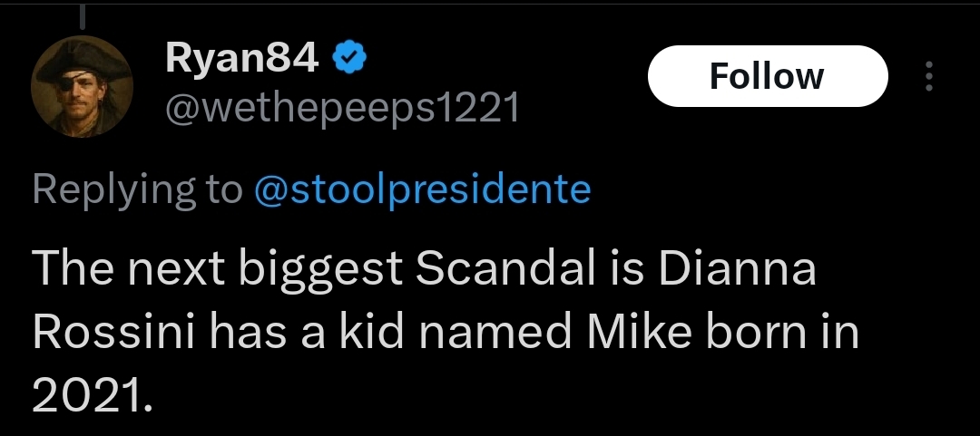980x436 pixels.
Task: Click the word 'next' in the tweet
Action: click(176, 270)
